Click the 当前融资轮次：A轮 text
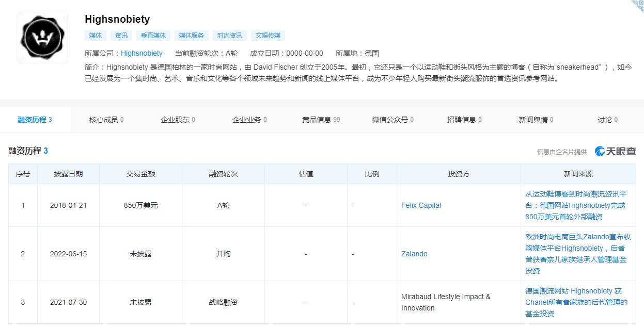The image size is (644, 328). (207, 53)
